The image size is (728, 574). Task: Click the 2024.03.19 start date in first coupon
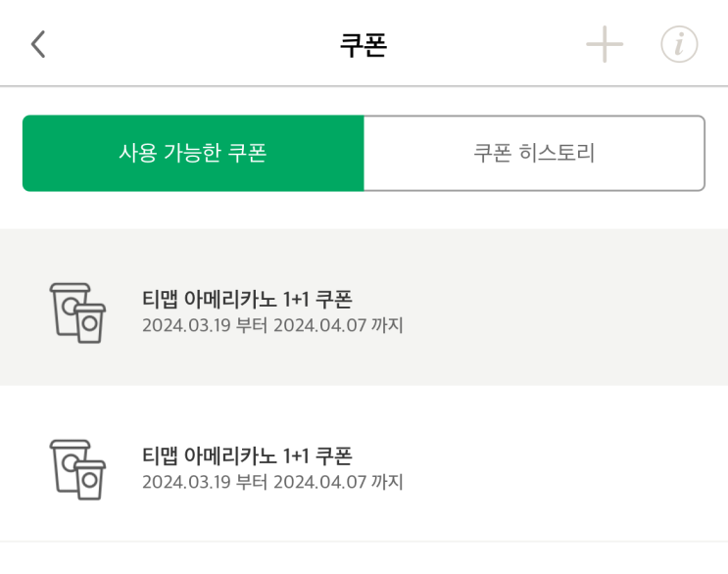(186, 325)
